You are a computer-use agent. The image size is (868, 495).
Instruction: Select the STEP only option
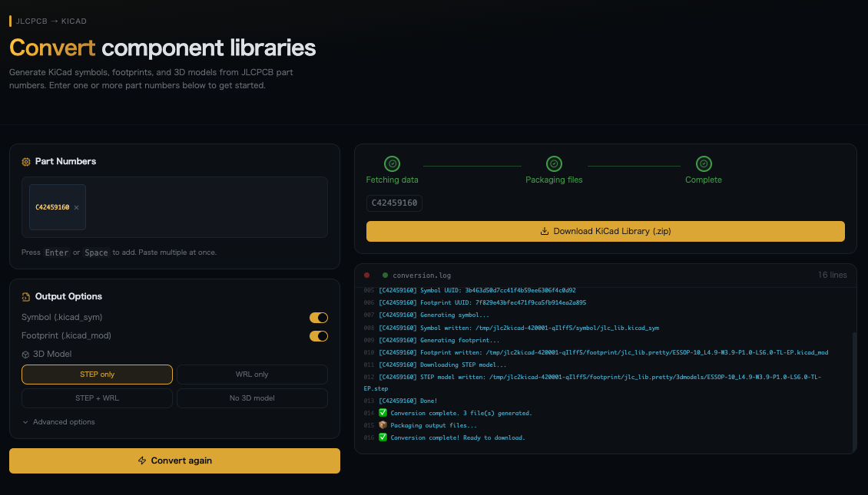(x=97, y=375)
